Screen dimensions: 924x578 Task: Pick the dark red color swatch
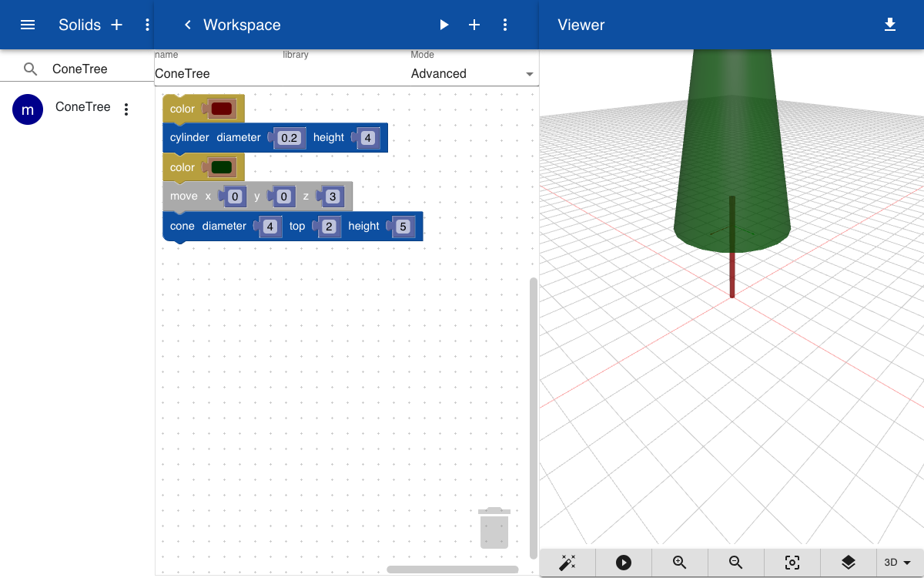coord(222,109)
